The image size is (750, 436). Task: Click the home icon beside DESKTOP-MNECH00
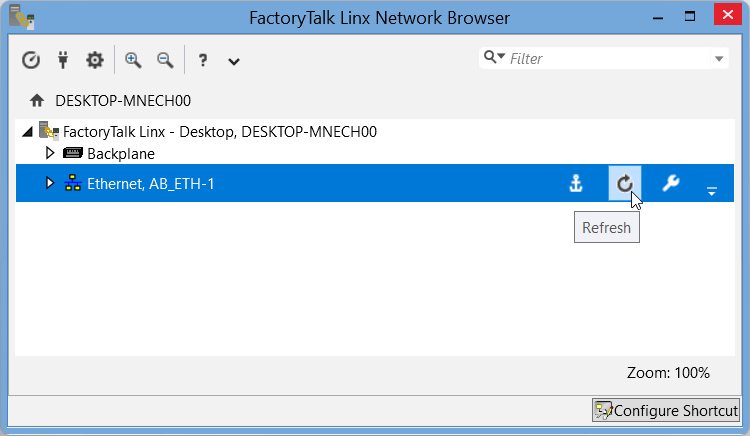pyautogui.click(x=37, y=101)
